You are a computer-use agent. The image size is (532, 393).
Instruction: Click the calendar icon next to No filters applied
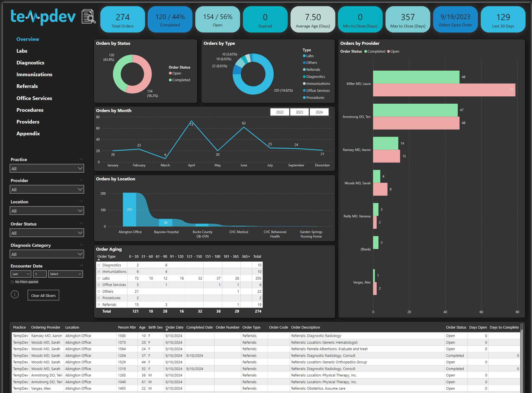coord(12,282)
